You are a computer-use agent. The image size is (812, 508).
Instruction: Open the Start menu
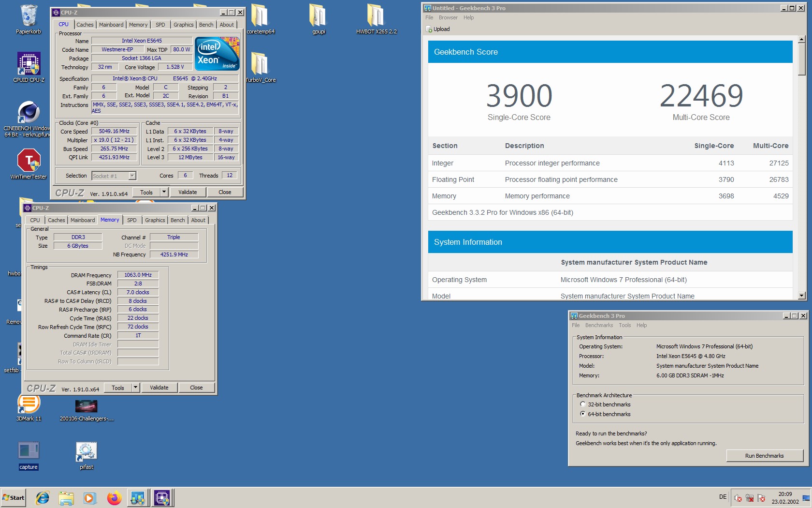pyautogui.click(x=13, y=497)
